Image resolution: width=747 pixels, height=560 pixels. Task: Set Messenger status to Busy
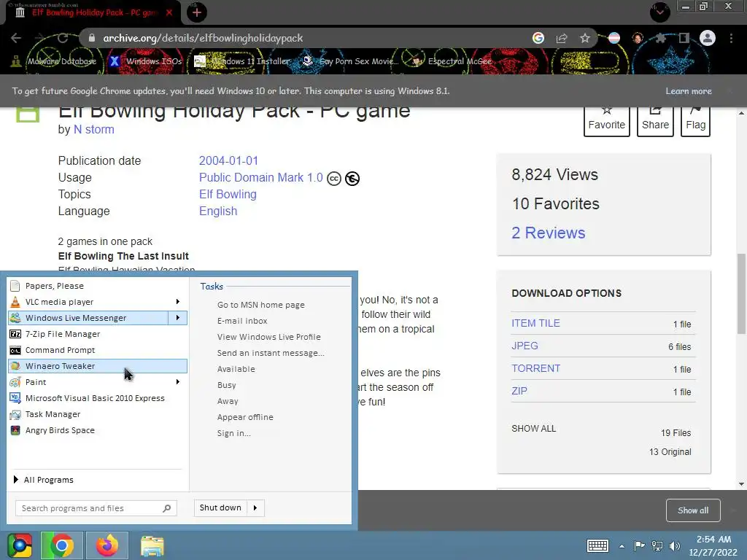pos(226,385)
